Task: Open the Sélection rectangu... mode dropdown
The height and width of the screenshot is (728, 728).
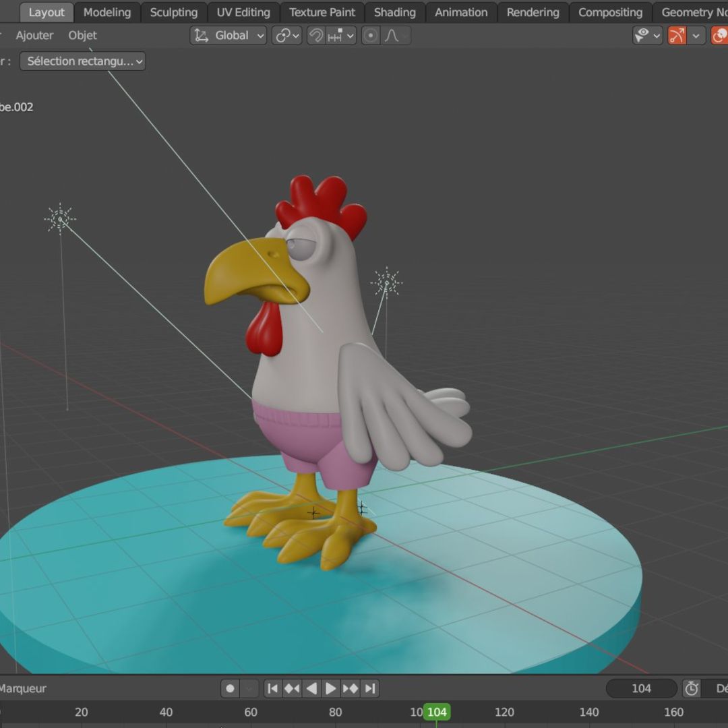Action: coord(83,61)
